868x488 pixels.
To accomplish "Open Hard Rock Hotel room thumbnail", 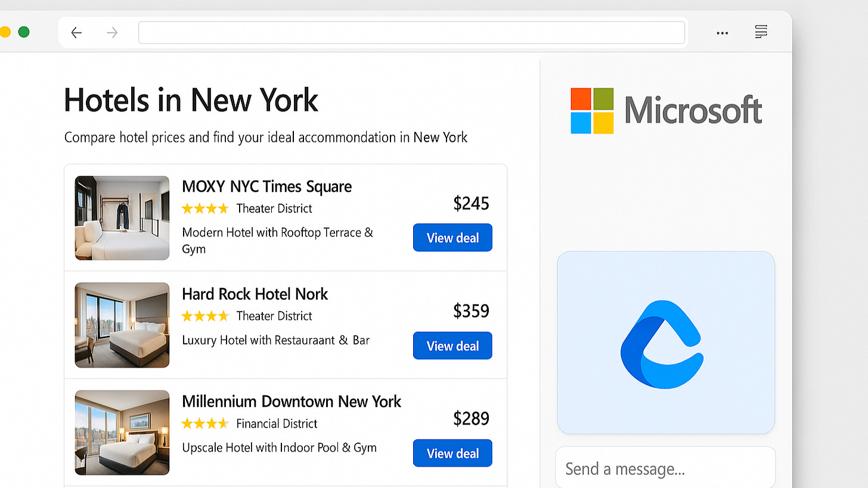I will [122, 325].
